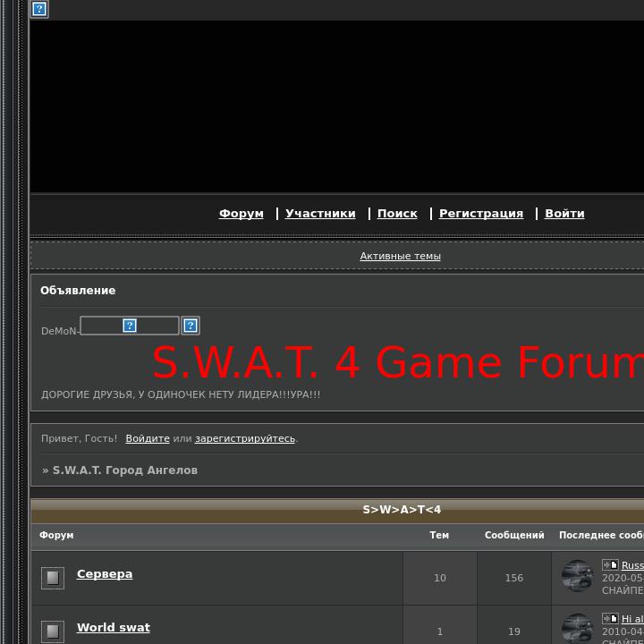Image resolution: width=644 pixels, height=644 pixels.
Task: Click the small broken image right of DeMoN box
Action: pos(191,326)
